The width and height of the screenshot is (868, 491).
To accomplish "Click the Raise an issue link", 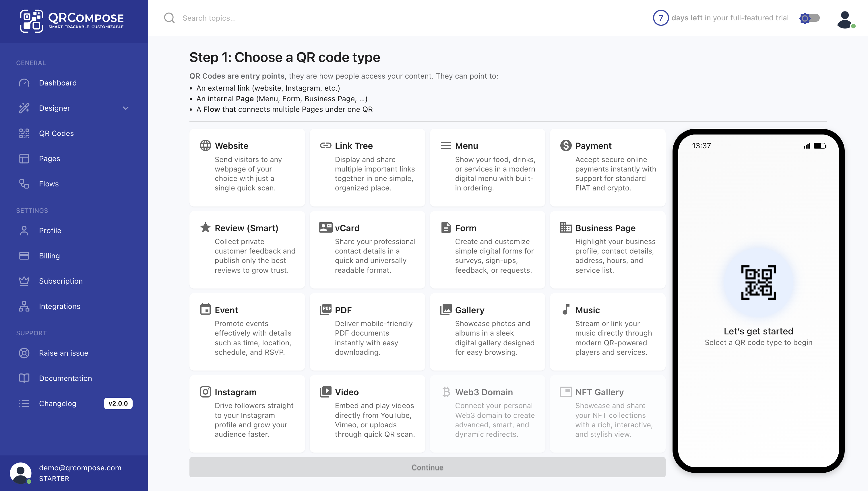I will tap(64, 353).
